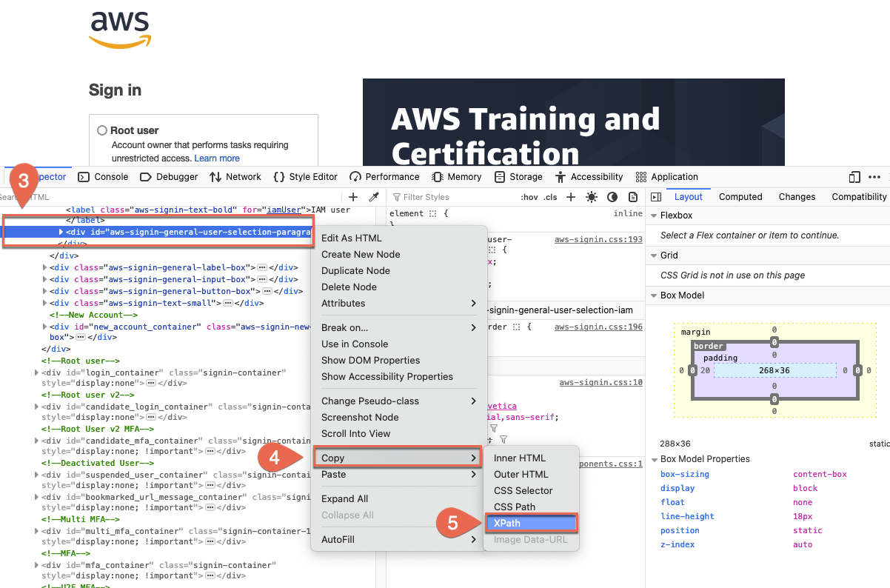Add a new CSS rule with plus icon
Screen dimensions: 890x588
(571, 197)
